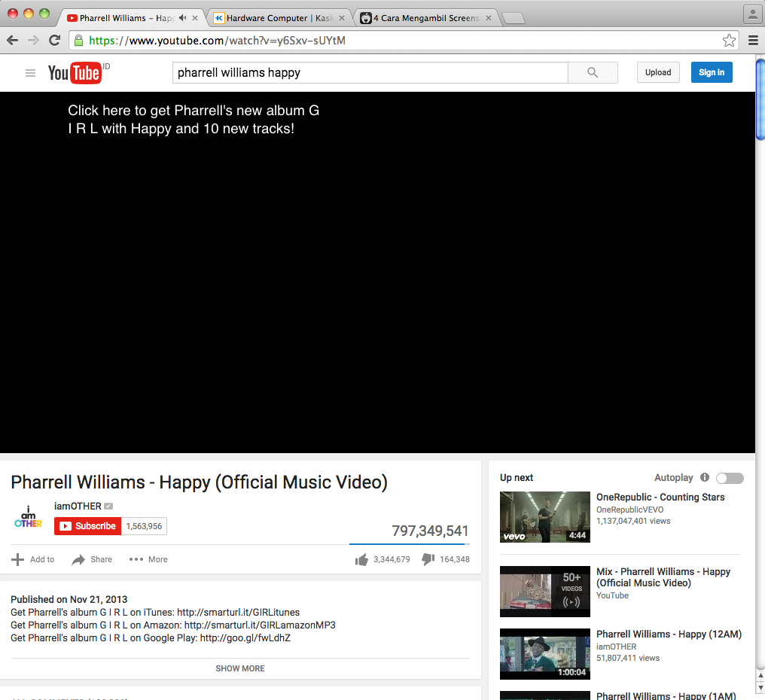Viewport: 765px width, 700px height.
Task: Close the 4 Cara Mengambil Screenshot tab
Action: [x=489, y=18]
